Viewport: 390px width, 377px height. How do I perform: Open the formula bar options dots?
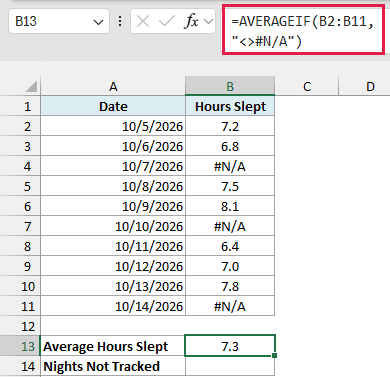point(120,22)
